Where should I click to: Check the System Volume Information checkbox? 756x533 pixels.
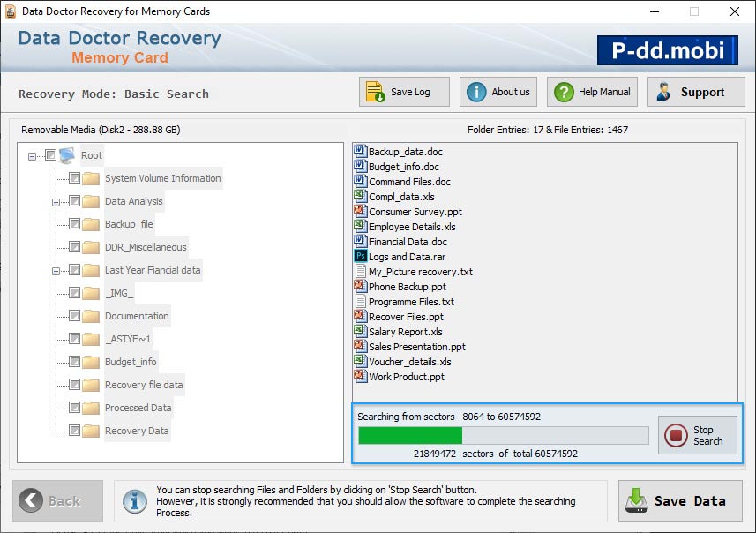pos(74,178)
